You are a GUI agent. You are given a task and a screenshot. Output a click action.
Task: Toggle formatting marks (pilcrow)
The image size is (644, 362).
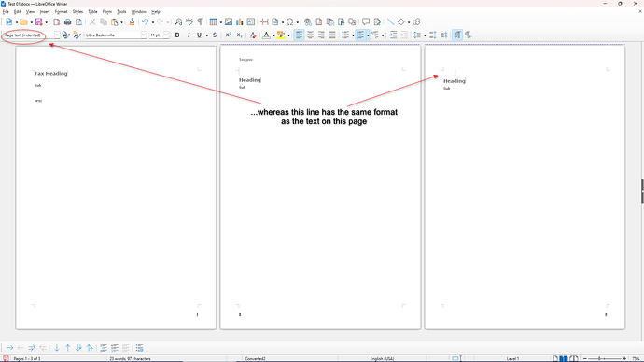[200, 21]
